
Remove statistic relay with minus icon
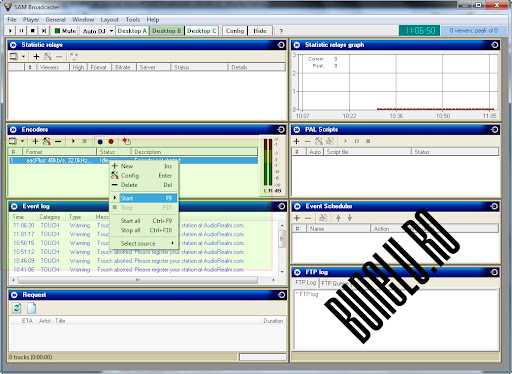[x=59, y=57]
